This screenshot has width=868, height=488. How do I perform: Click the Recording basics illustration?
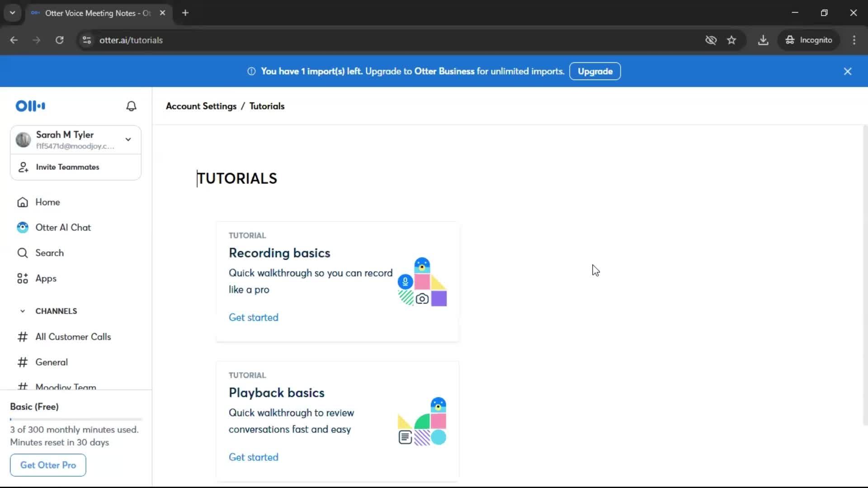click(x=422, y=282)
